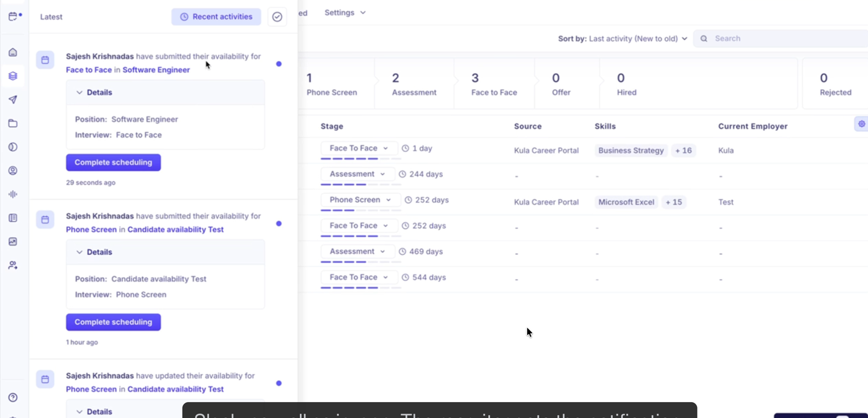Screen dimensions: 868x418
Task: Select the Rejected stage column
Action: [836, 83]
